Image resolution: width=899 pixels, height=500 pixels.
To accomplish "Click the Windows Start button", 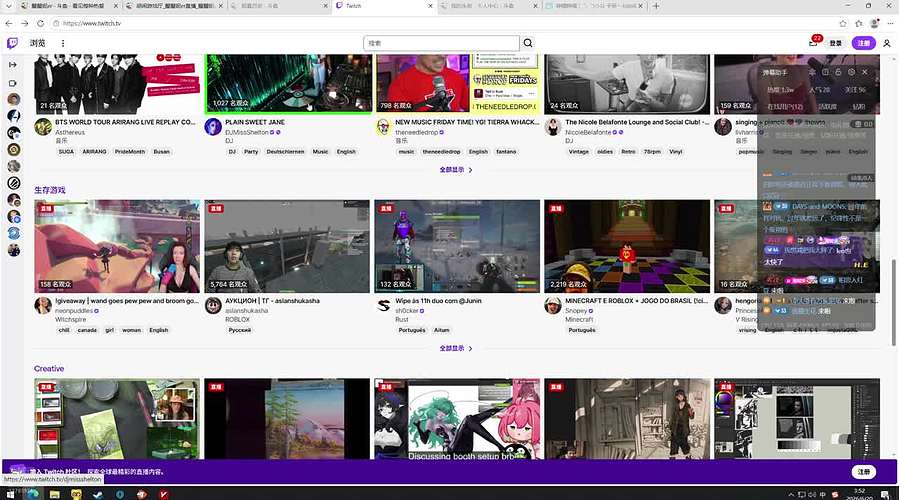I will coord(10,494).
